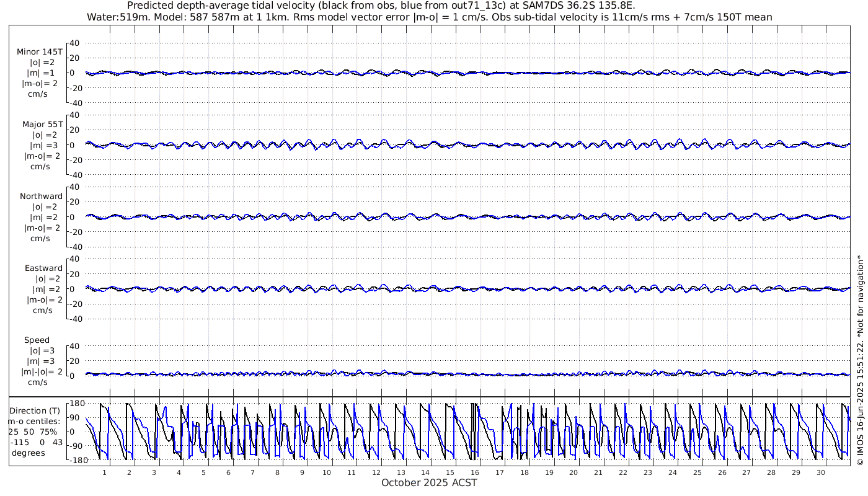Click the '|m-o|= 2' value under Minor 145T
The image size is (868, 496).
click(x=41, y=84)
